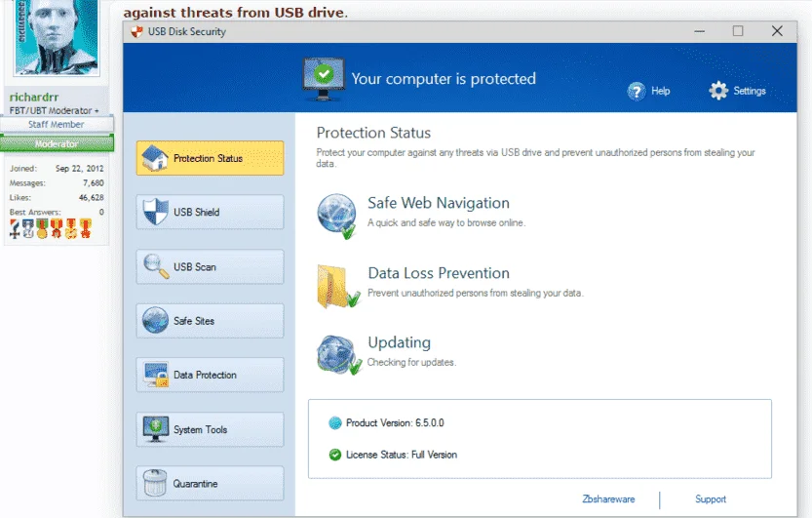Screen dimensions: 812x518
Task: Click the Settings gear icon
Action: [x=718, y=91]
